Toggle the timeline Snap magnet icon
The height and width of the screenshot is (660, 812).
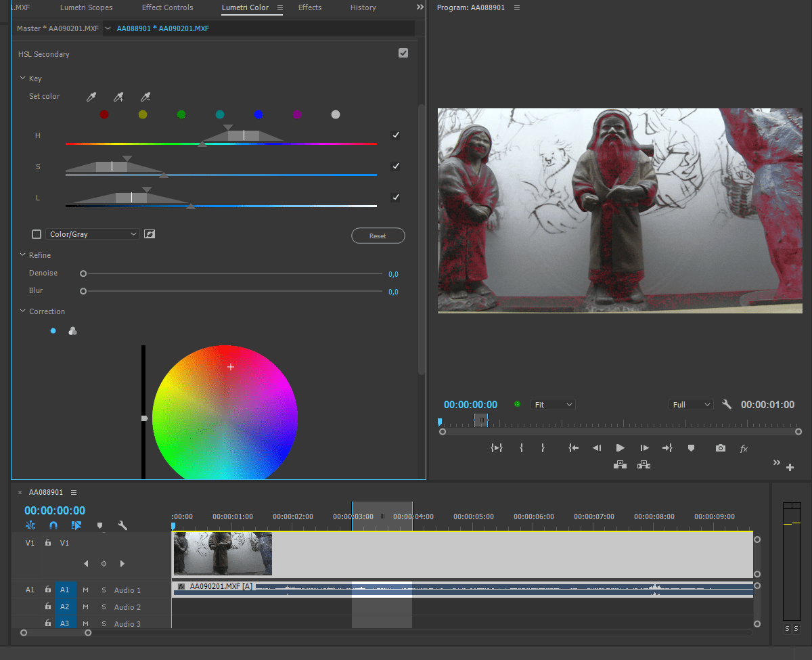53,525
